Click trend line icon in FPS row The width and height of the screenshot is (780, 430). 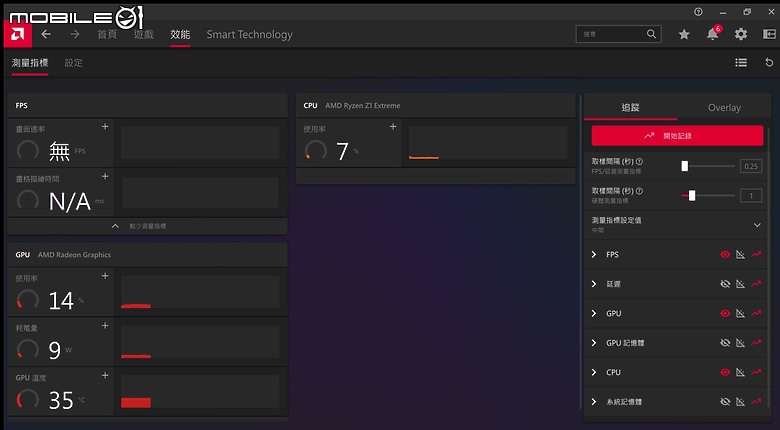pyautogui.click(x=756, y=255)
